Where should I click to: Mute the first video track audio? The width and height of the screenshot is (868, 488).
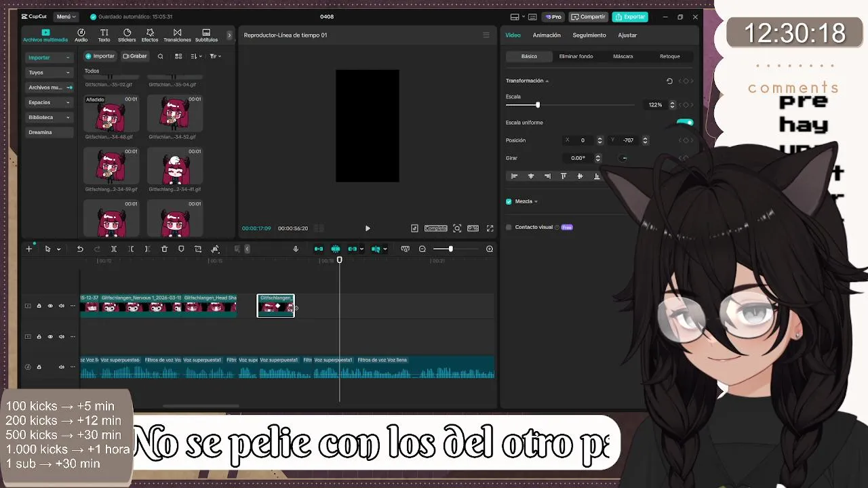(61, 306)
